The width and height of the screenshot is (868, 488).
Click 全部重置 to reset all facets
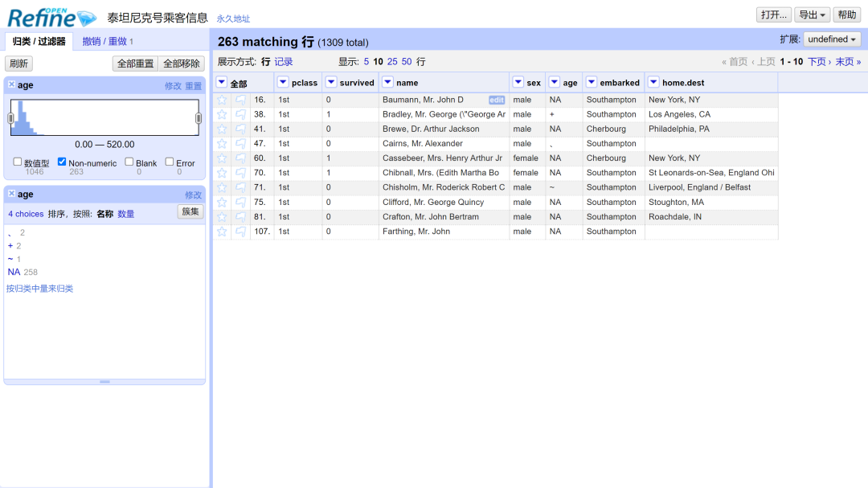click(x=135, y=64)
